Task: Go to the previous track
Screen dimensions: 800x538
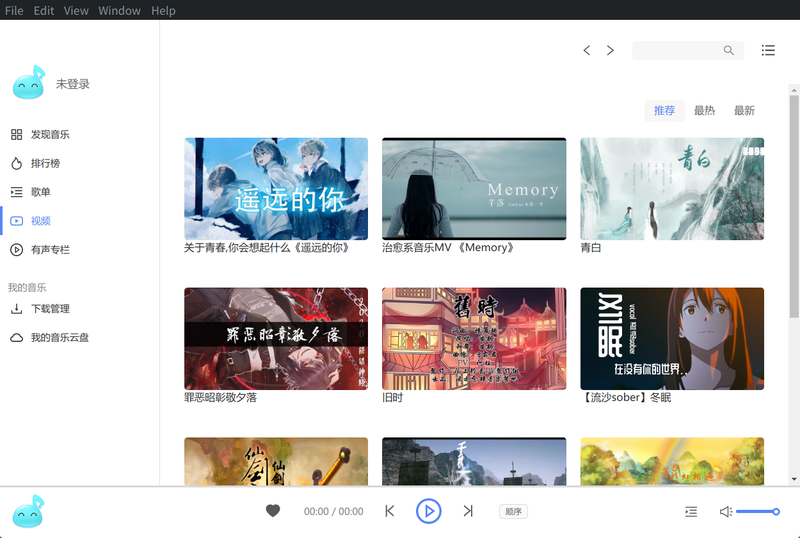Action: (390, 511)
